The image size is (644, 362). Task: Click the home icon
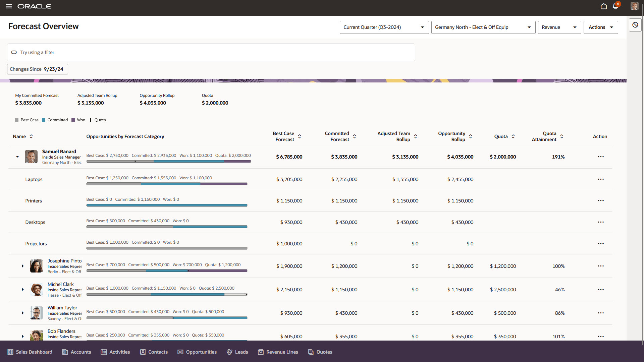[603, 6]
